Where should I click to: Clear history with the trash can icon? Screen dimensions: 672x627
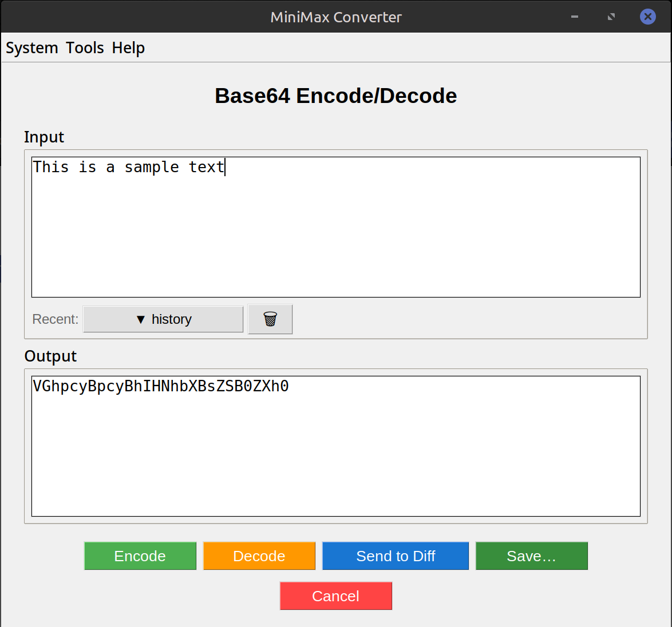(x=270, y=319)
